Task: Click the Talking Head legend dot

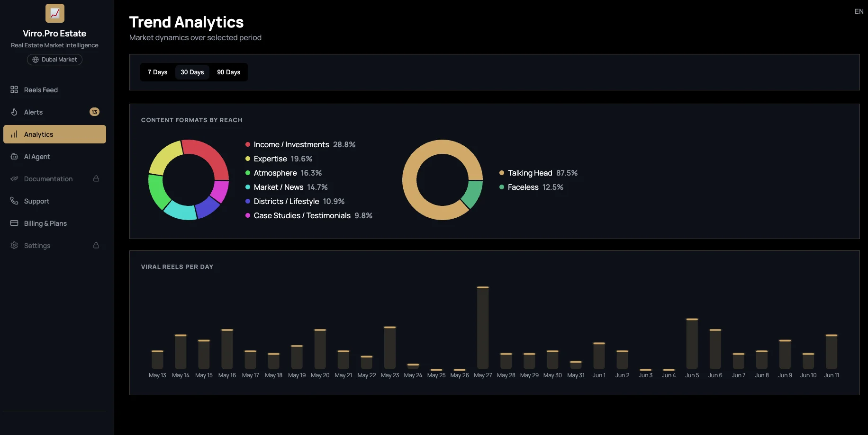Action: coord(501,173)
